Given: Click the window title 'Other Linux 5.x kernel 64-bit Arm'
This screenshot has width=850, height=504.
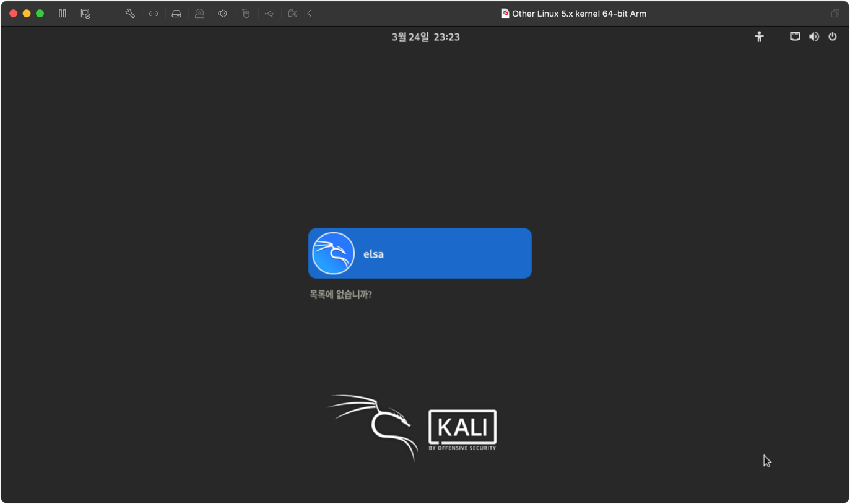Looking at the screenshot, I should 579,14.
